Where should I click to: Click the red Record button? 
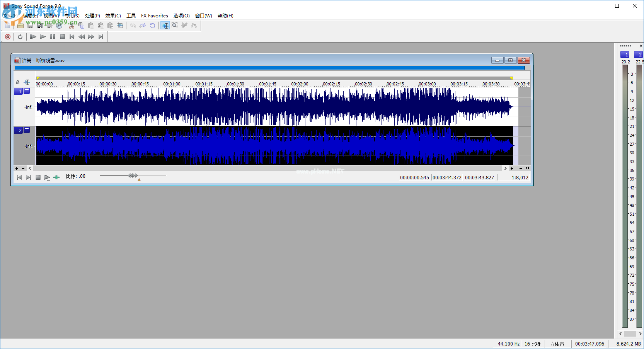pos(8,37)
